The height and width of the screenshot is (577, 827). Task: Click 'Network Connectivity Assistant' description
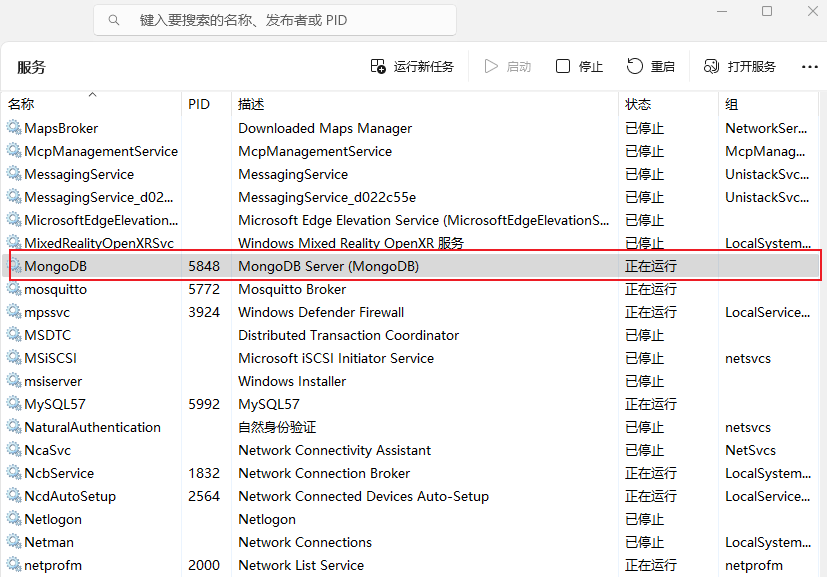[335, 450]
